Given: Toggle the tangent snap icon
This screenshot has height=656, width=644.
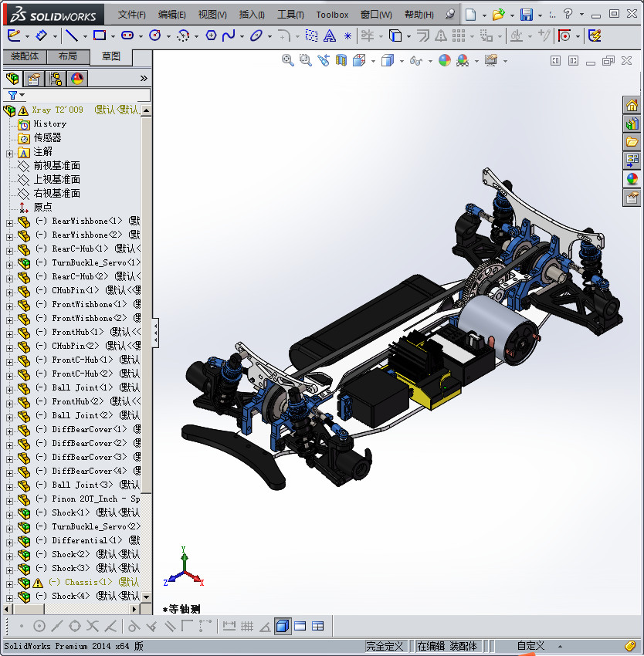Looking at the screenshot, I should pos(134,627).
